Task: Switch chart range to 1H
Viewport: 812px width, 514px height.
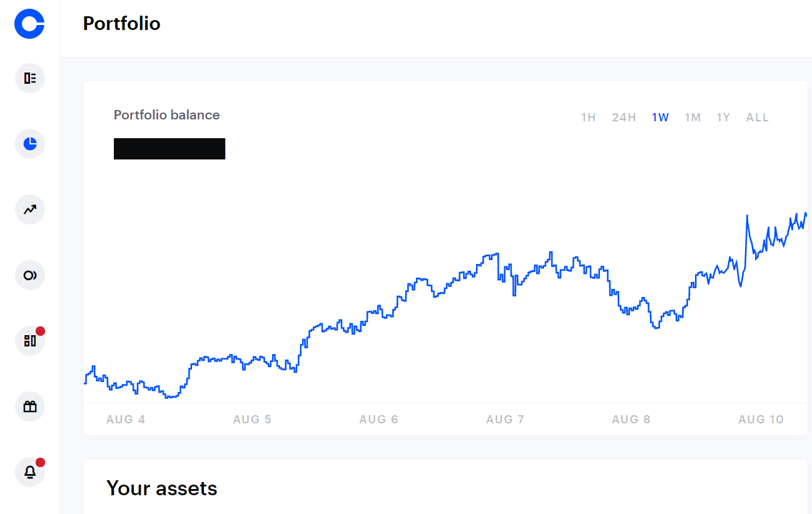Action: tap(588, 118)
